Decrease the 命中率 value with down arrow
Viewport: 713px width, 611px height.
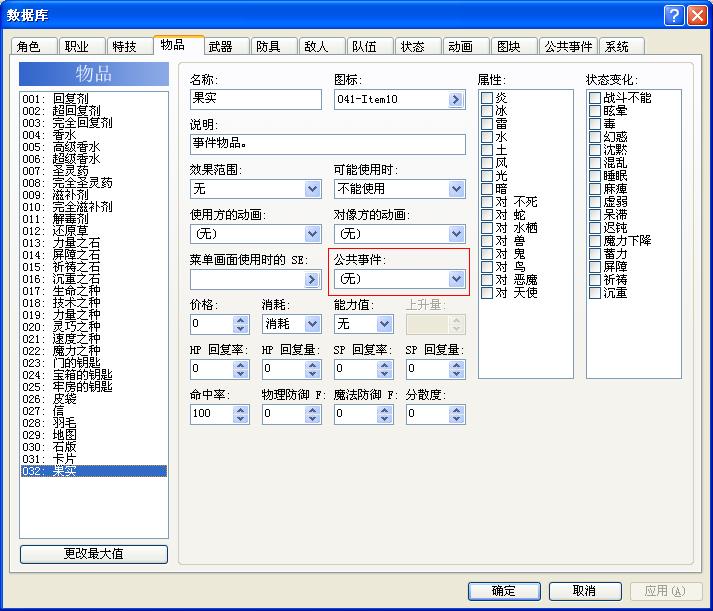[241, 418]
